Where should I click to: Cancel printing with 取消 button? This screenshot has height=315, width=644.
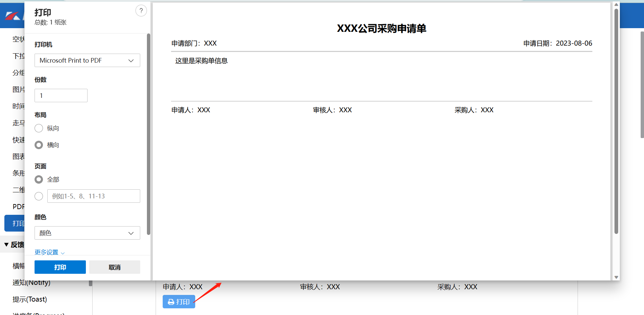click(115, 267)
